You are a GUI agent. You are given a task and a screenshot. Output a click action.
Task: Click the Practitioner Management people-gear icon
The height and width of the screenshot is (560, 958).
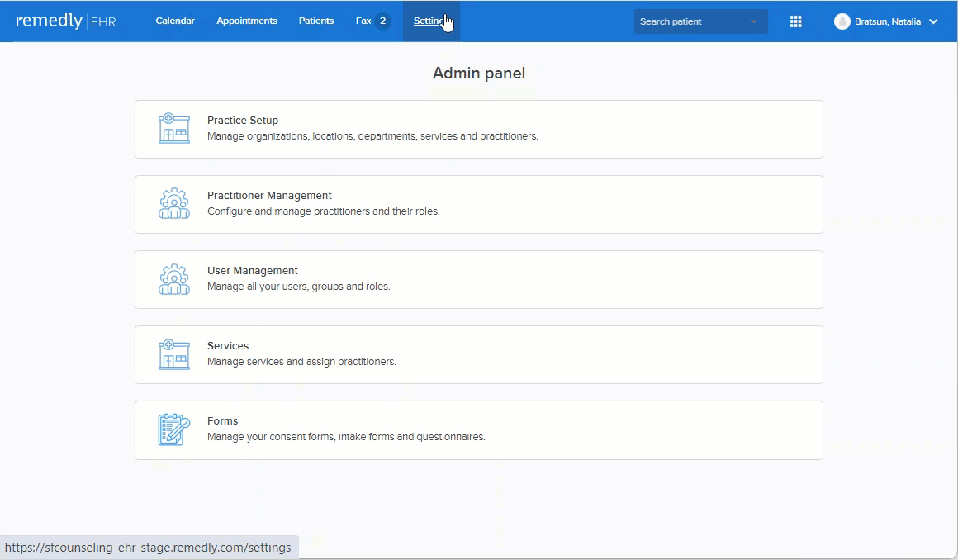[x=174, y=203]
